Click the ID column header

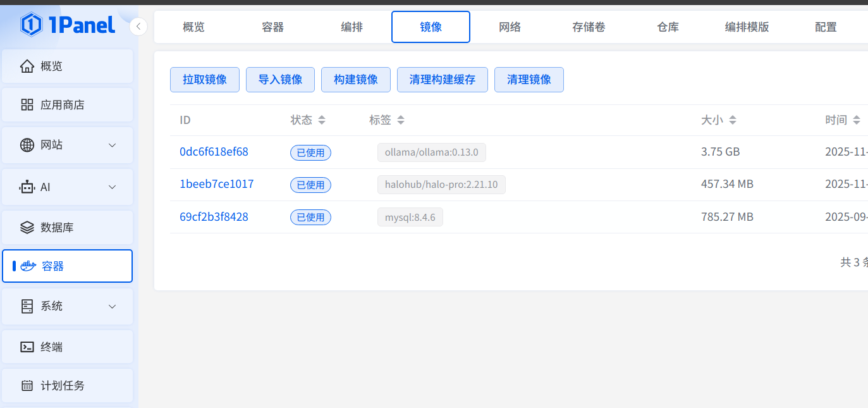[x=185, y=120]
